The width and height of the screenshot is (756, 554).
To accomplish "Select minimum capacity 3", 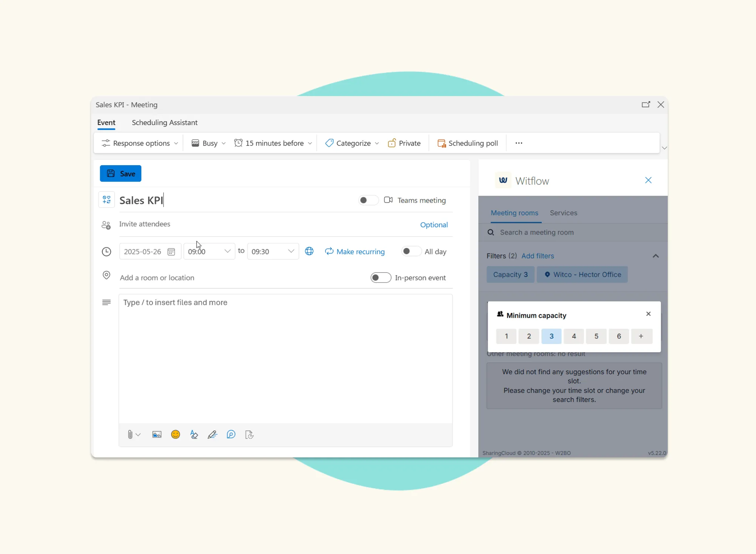I will click(552, 336).
